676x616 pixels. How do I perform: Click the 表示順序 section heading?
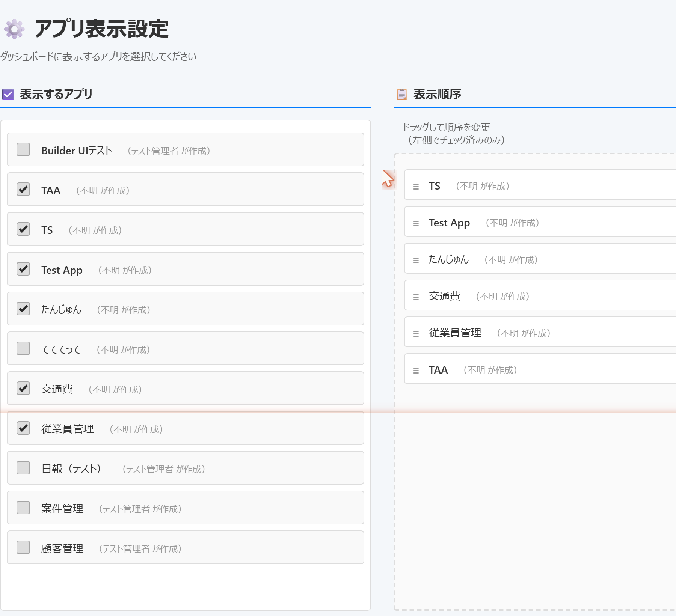(x=437, y=94)
